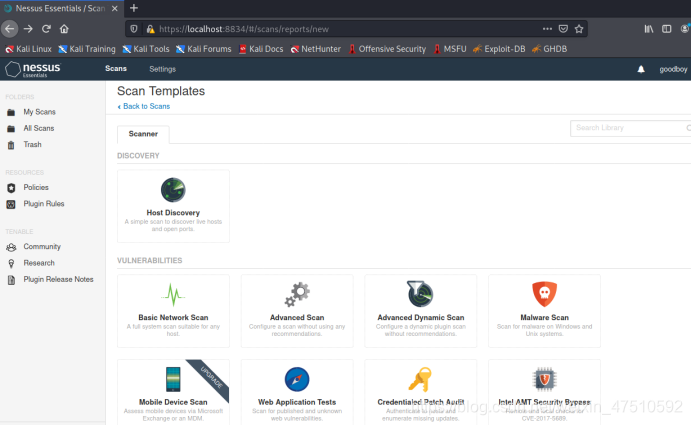
Task: Open the Offensive Security bookmark
Action: point(387,49)
